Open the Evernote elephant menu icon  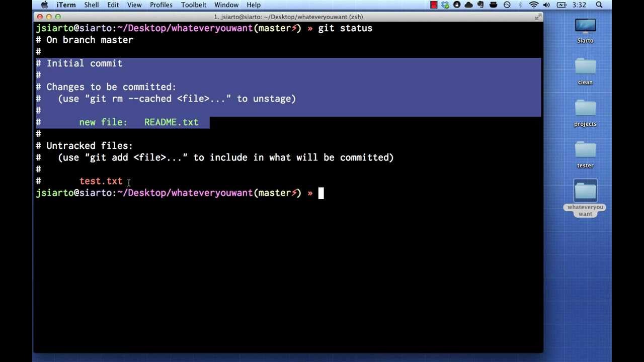pos(481,5)
